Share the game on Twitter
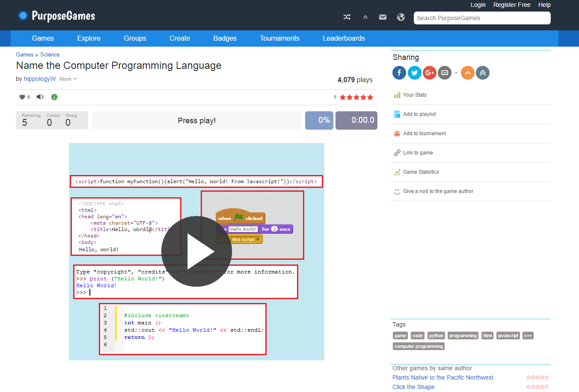579x392 pixels. point(414,73)
